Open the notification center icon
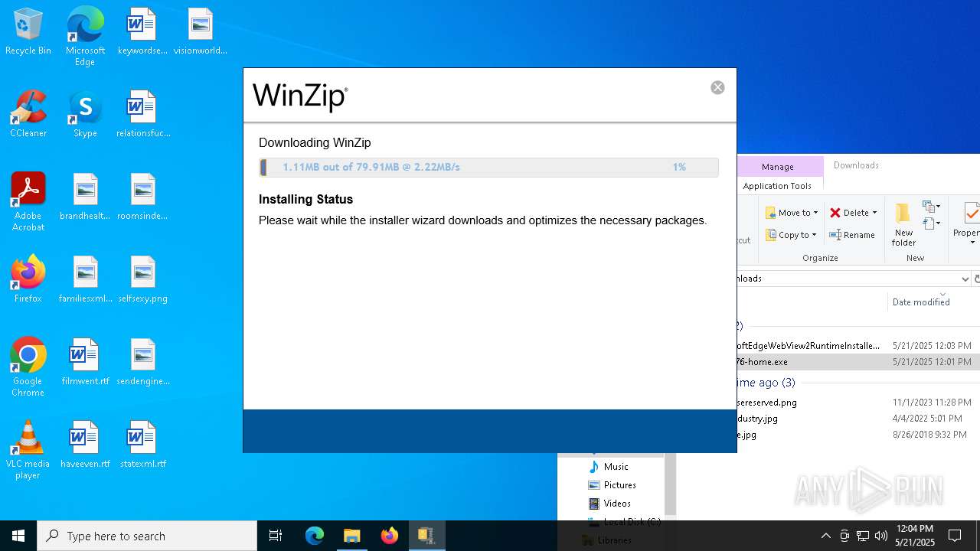This screenshot has width=980, height=551. pos(955,536)
